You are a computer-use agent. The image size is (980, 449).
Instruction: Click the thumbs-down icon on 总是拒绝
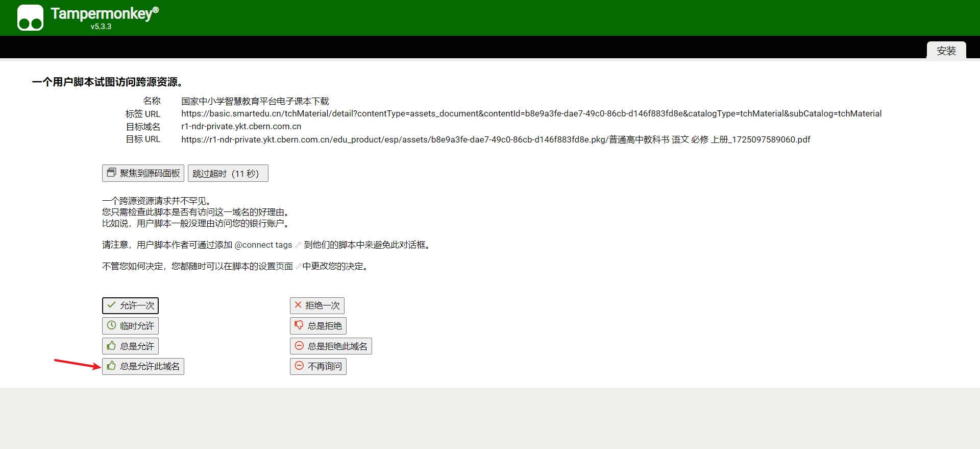[x=299, y=325]
